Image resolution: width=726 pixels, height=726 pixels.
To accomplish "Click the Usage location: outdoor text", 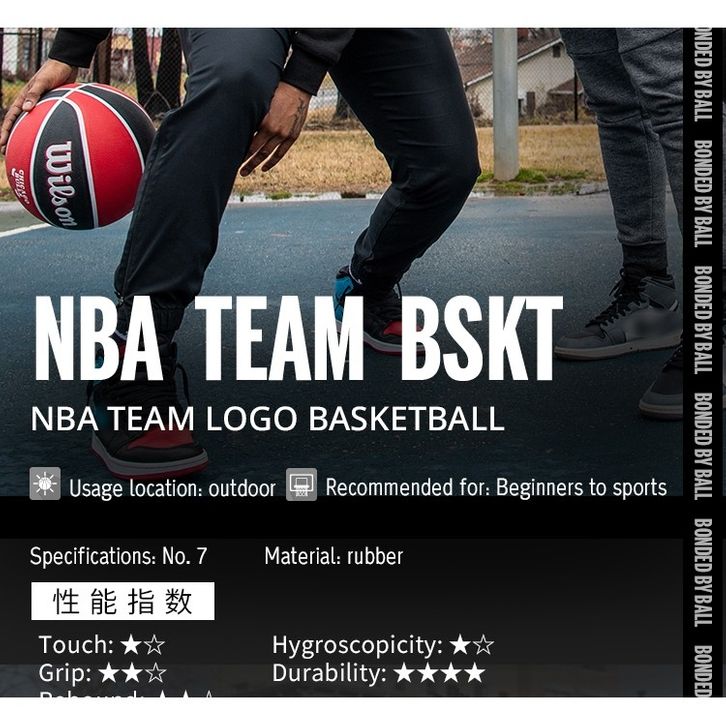I will click(172, 488).
